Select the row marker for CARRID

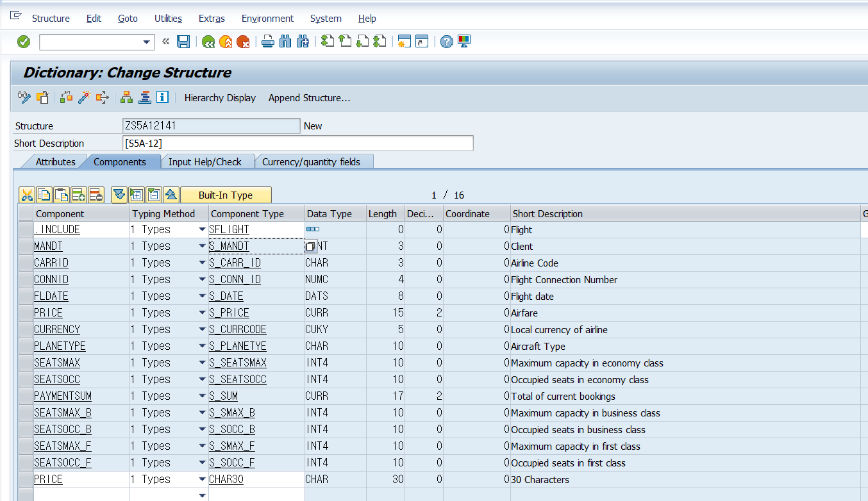pos(25,263)
